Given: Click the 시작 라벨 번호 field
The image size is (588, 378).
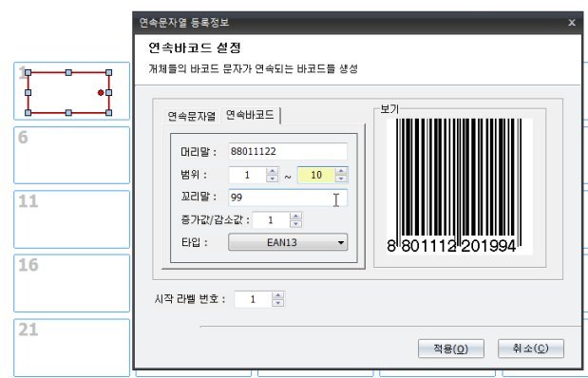Looking at the screenshot, I should click(x=253, y=299).
